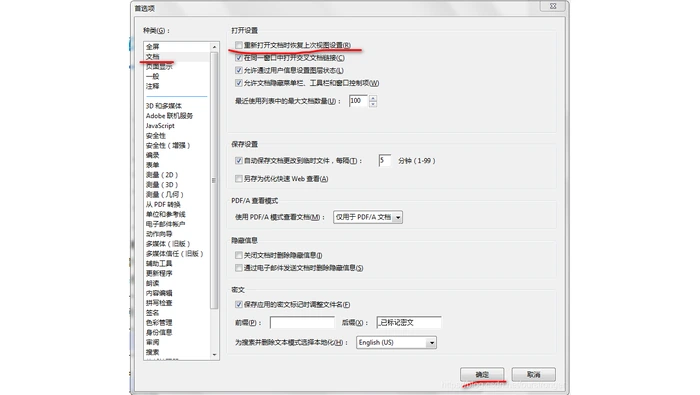The image size is (700, 395).
Task: Select 'Adobe 联机服务' category
Action: point(169,116)
